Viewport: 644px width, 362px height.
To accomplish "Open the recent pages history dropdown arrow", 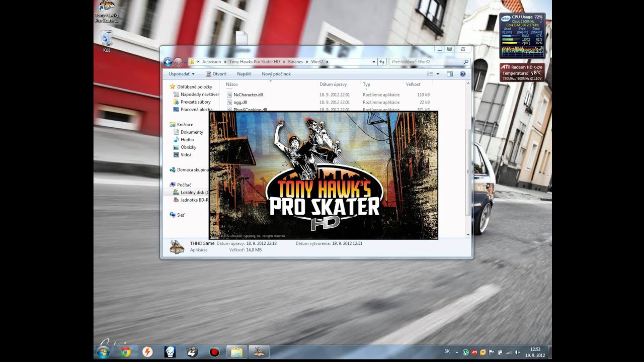I will point(185,62).
